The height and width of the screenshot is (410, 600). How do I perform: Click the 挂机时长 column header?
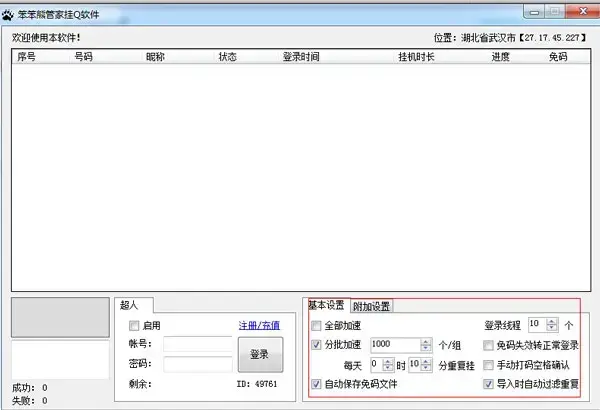click(x=416, y=57)
